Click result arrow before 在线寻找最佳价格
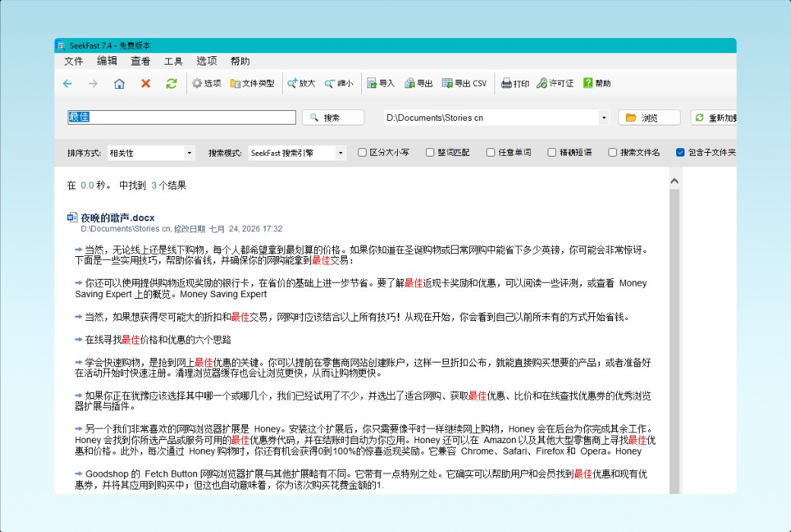791x532 pixels. [78, 340]
